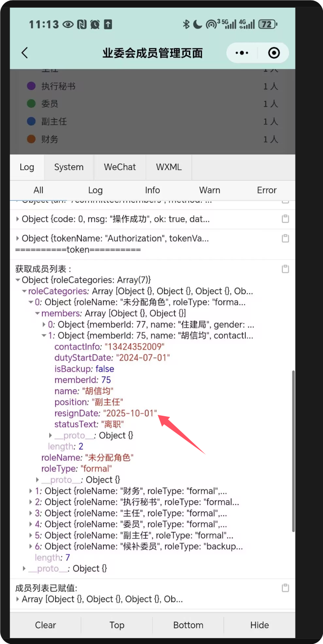Filter logs by Warn level
The width and height of the screenshot is (323, 644).
(209, 190)
